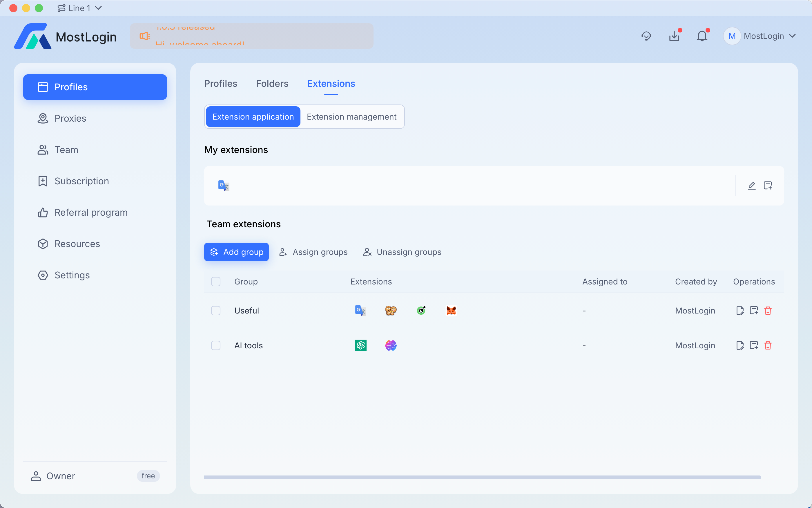The image size is (812, 508).
Task: Click Google Translate icon in My extensions
Action: 224,185
